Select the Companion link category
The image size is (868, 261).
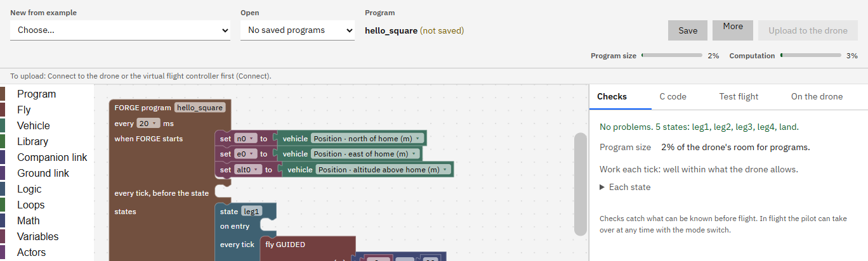(47, 157)
